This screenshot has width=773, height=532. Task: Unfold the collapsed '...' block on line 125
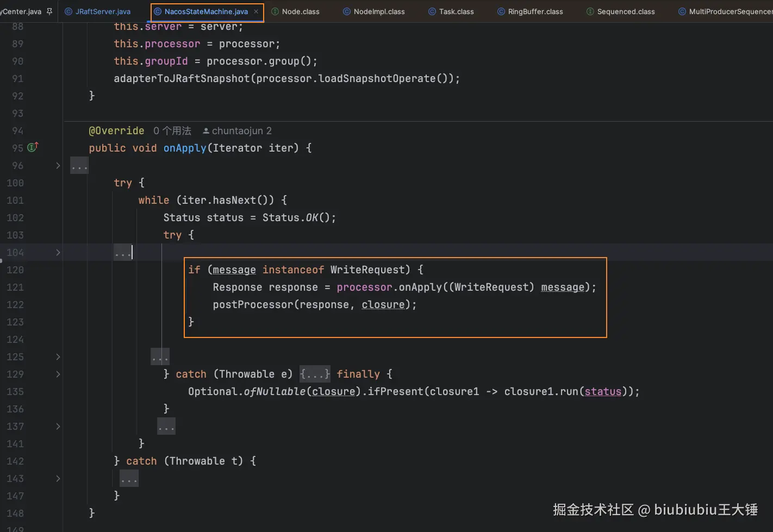160,357
